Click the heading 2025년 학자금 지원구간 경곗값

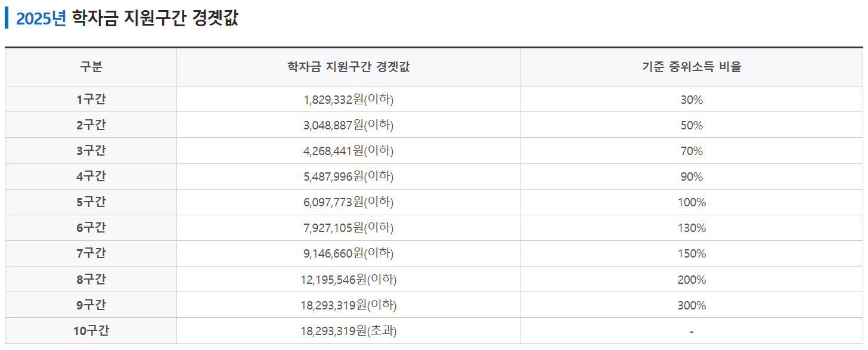pos(127,18)
